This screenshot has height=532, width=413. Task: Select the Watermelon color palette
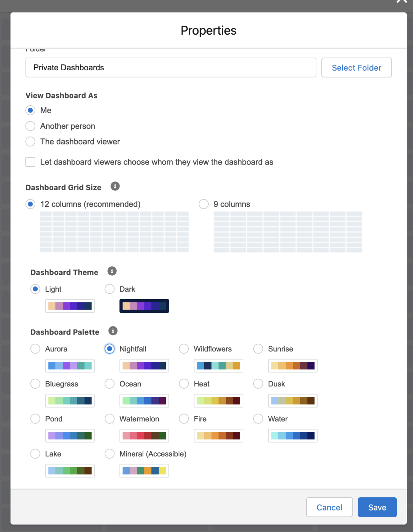click(109, 419)
